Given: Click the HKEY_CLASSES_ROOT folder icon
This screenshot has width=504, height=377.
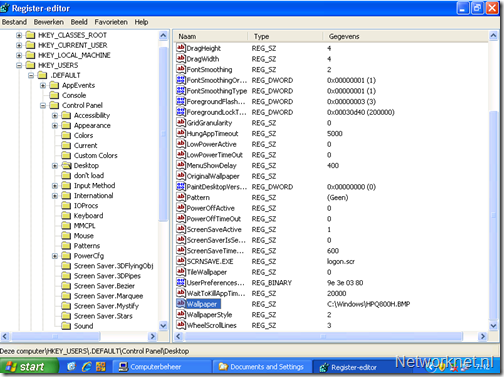Looking at the screenshot, I should tap(30, 35).
